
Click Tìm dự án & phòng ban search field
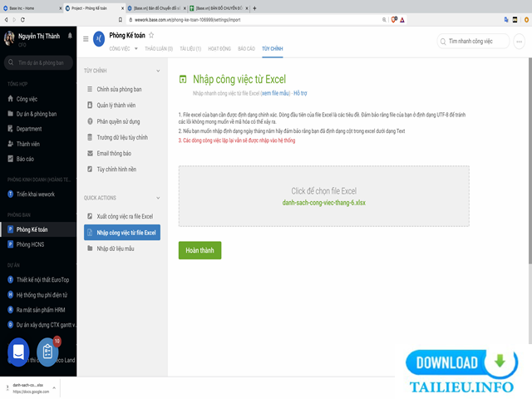pos(38,63)
